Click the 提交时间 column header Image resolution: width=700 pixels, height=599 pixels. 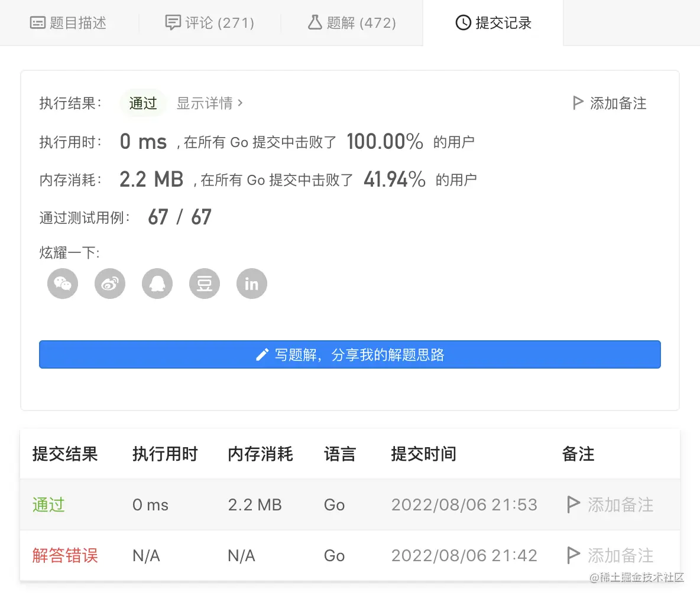pos(424,454)
